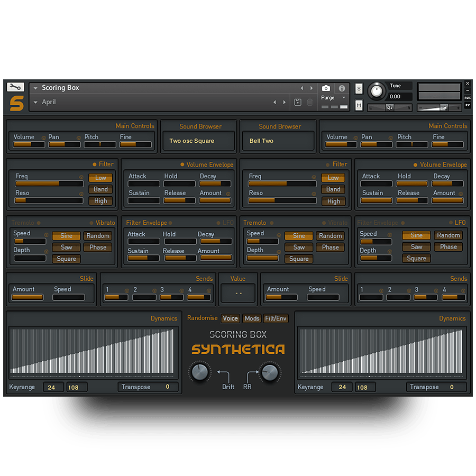The image size is (476, 476).
Task: Adjust the left filter Freq slider
Action: [x=49, y=184]
